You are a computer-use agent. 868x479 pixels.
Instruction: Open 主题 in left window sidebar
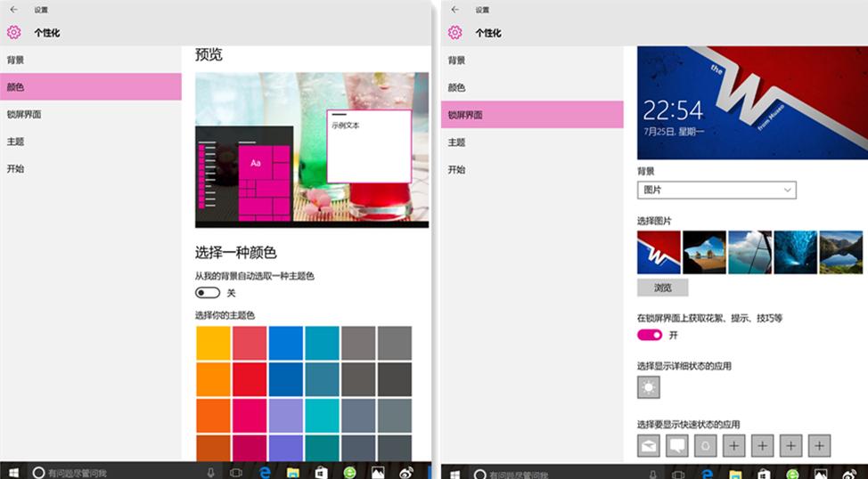coord(91,141)
